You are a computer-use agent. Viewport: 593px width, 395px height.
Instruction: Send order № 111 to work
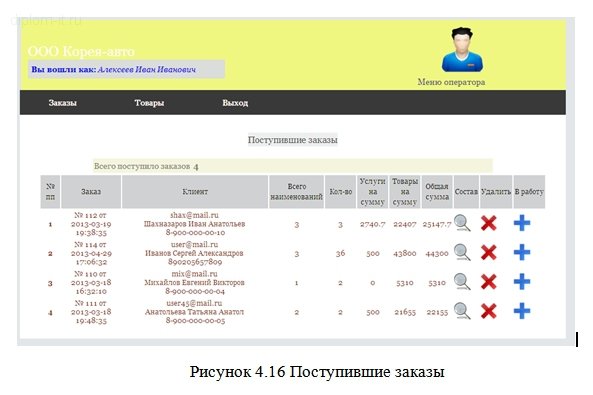pyautogui.click(x=522, y=311)
